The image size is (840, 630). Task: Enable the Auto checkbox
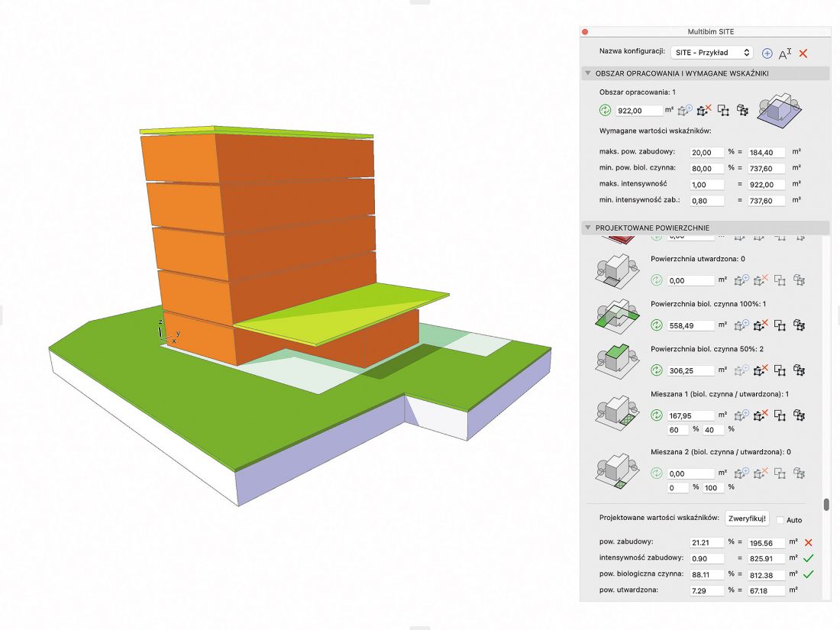780,520
